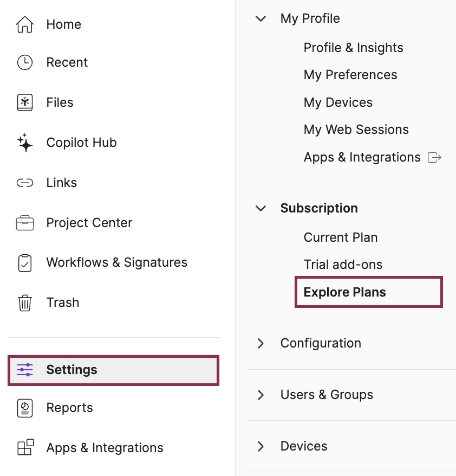The height and width of the screenshot is (476, 456).
Task: Click the Reports chart icon
Action: (x=25, y=408)
